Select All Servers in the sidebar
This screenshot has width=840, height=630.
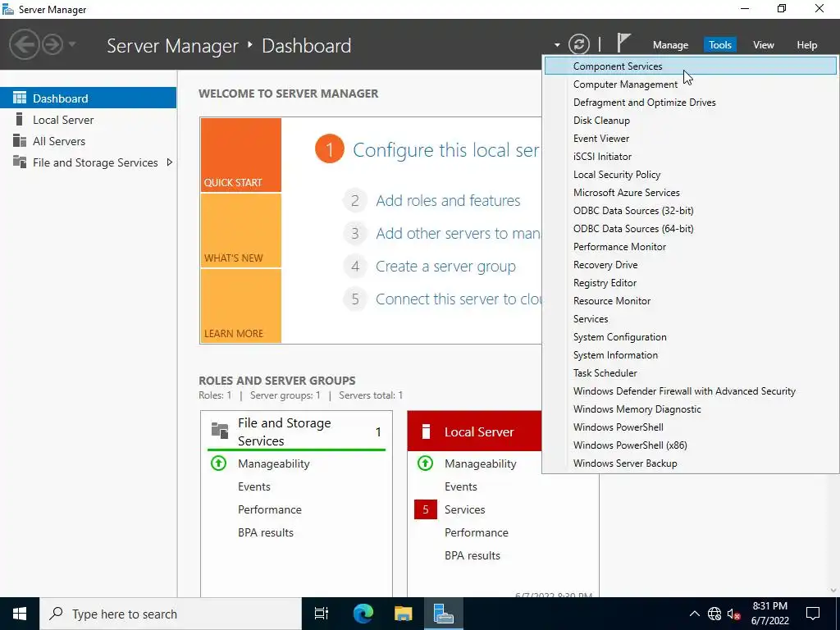[x=88, y=141]
